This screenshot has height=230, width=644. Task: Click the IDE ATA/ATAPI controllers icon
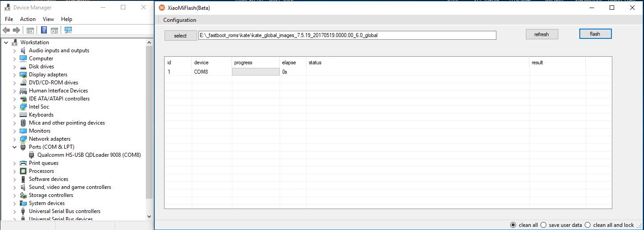(23, 99)
